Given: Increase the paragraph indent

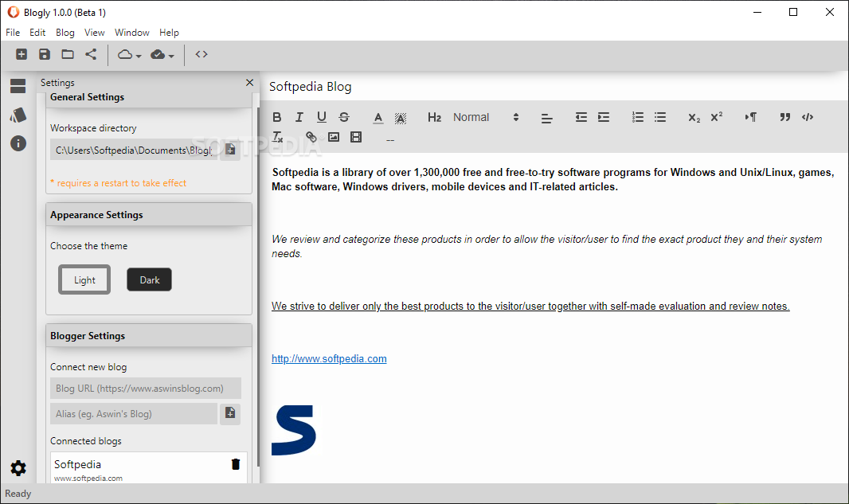Looking at the screenshot, I should coord(603,117).
